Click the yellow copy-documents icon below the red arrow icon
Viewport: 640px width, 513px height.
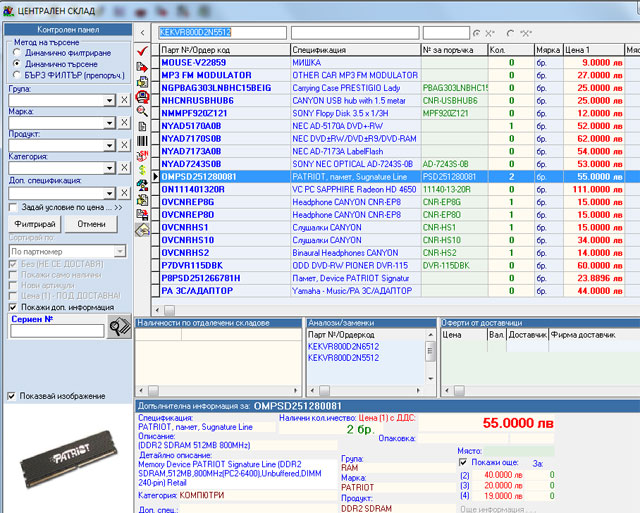pos(142,82)
